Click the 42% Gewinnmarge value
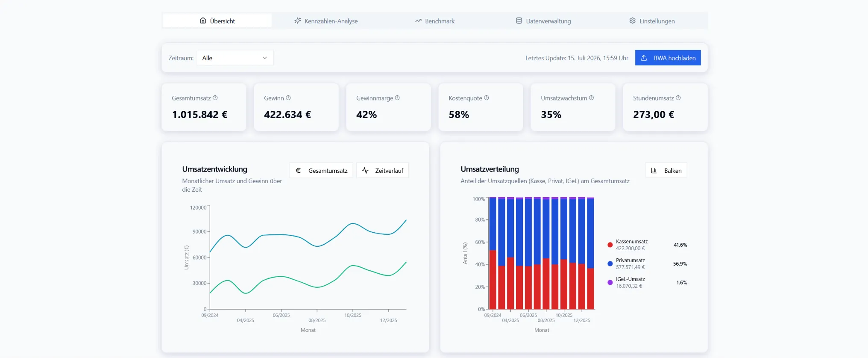 point(367,115)
